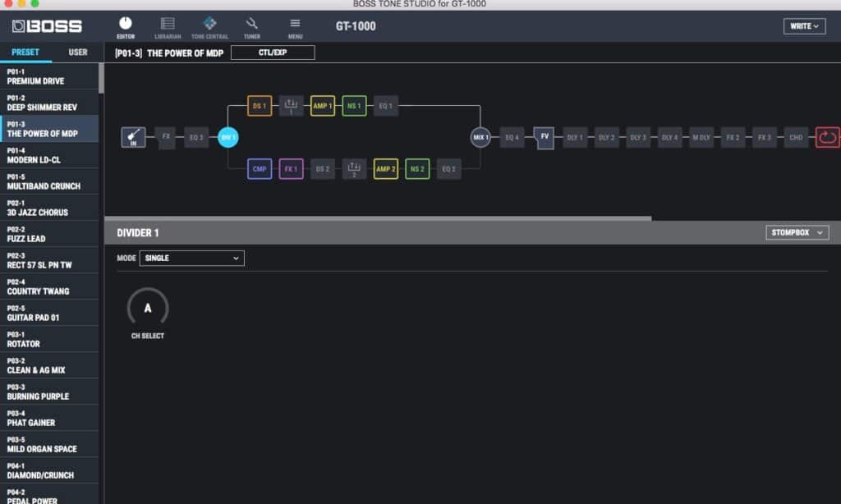Click the BOSS logo

pos(47,26)
